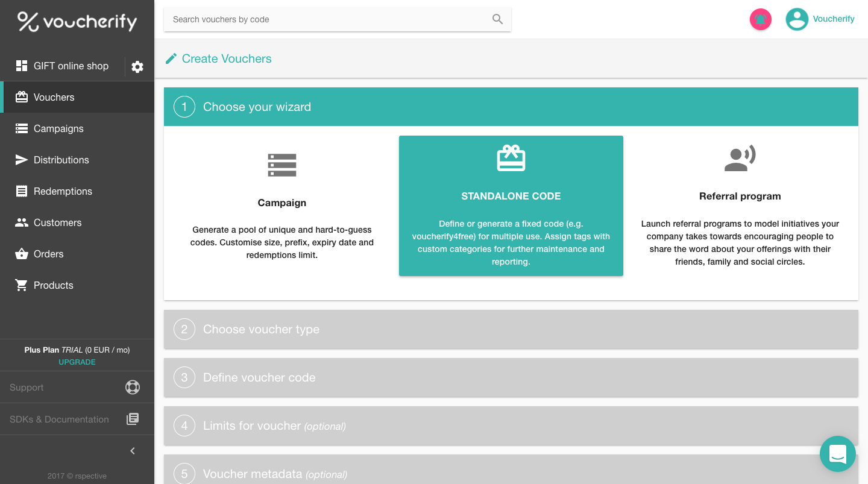This screenshot has width=868, height=484.
Task: Click the Plus Plan TRIAL text
Action: tap(77, 350)
